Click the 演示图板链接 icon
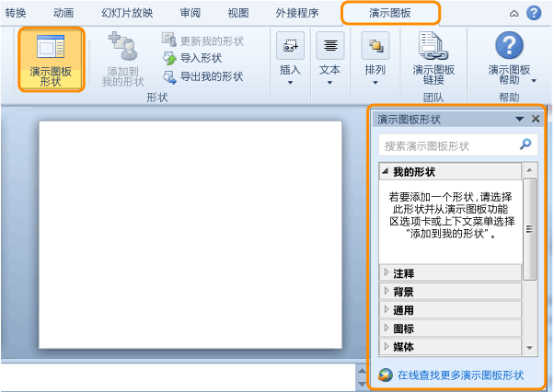554x392 pixels. click(433, 46)
